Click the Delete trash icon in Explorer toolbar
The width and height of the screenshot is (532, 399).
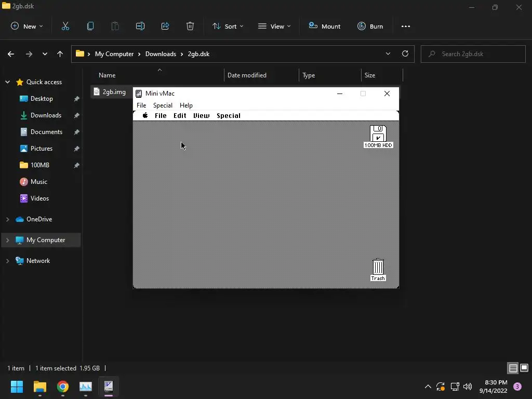pyautogui.click(x=190, y=26)
